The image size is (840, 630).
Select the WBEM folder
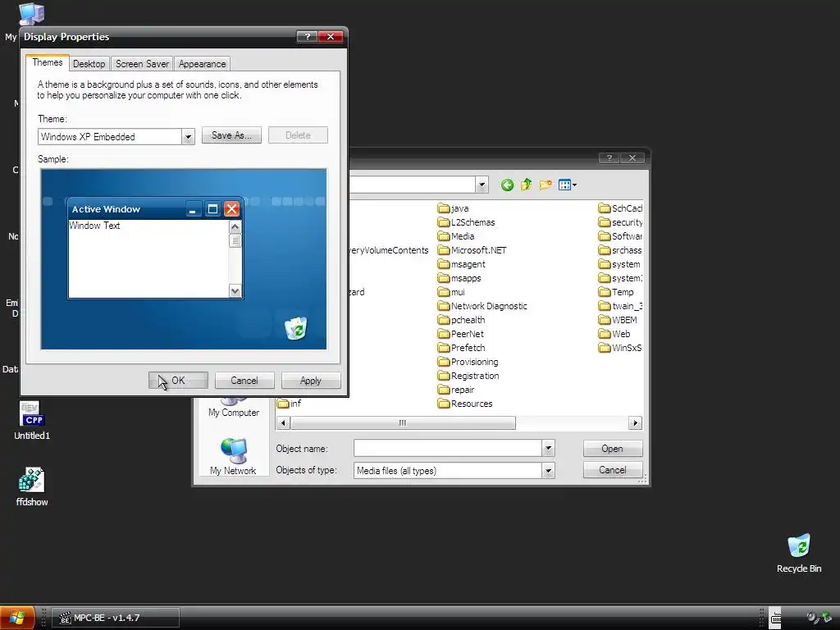618,320
